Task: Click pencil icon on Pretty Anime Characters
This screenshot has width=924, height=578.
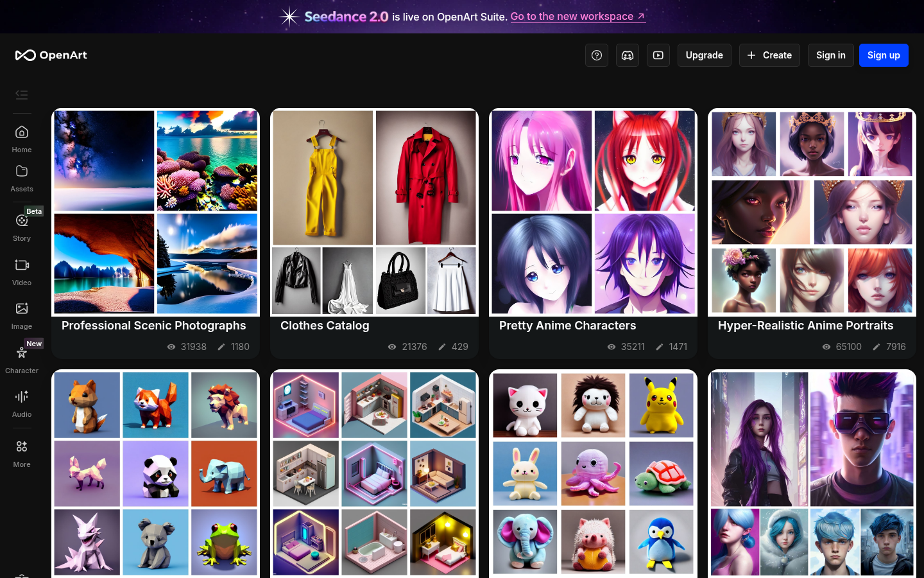Action: click(659, 347)
